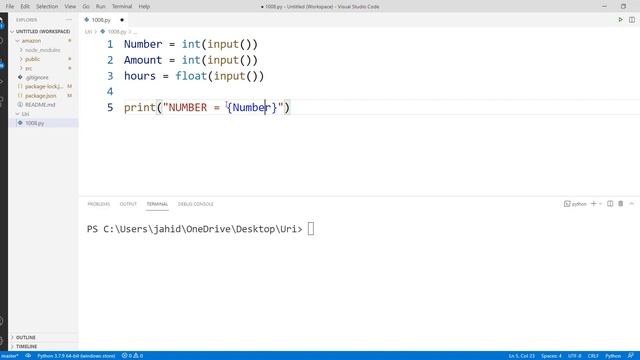Screen dimensions: 640x360
Task: Place cursor in the print statement line
Action: pos(207,107)
